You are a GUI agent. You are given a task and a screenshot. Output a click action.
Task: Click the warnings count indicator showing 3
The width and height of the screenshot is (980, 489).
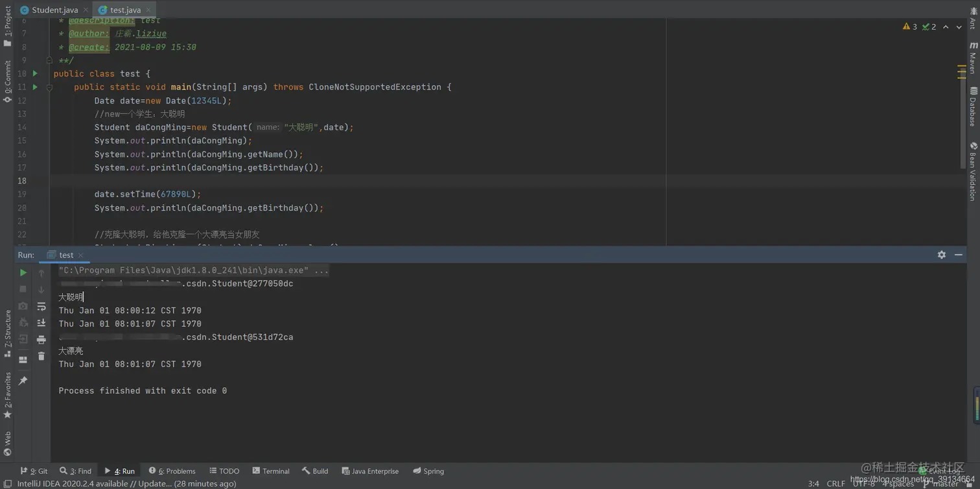point(910,27)
